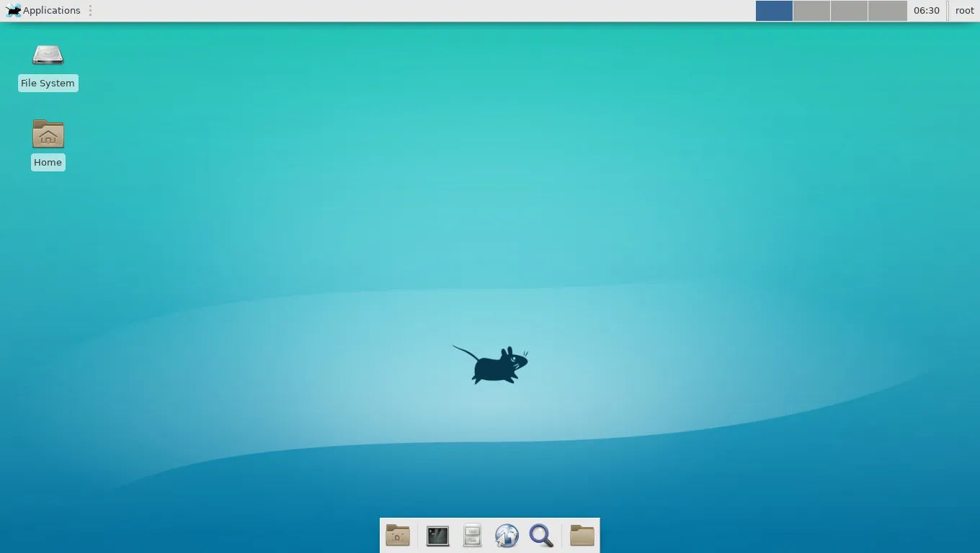Open the Application Finder magnifier icon

pos(541,535)
